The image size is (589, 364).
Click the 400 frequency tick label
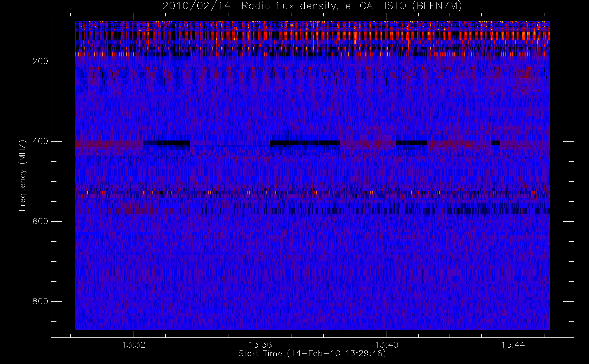(40, 141)
